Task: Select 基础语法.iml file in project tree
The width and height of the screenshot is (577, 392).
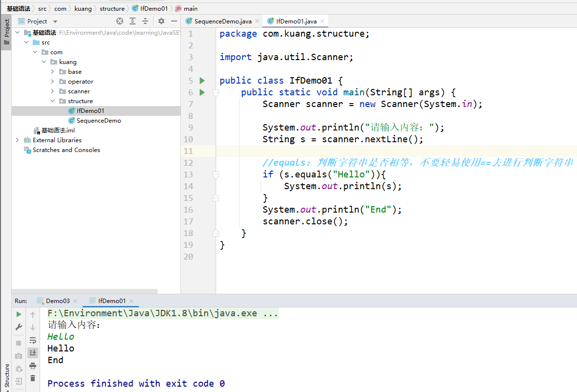Action: pyautogui.click(x=54, y=130)
